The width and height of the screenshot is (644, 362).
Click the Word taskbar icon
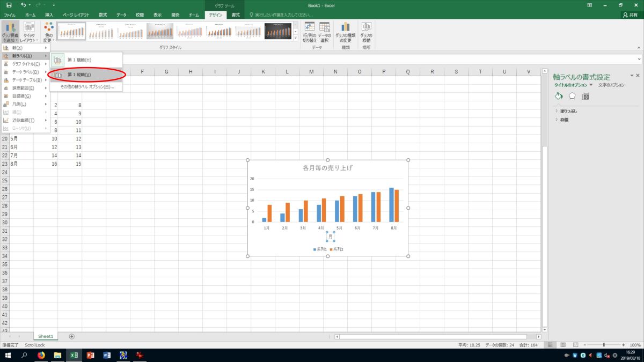106,355
